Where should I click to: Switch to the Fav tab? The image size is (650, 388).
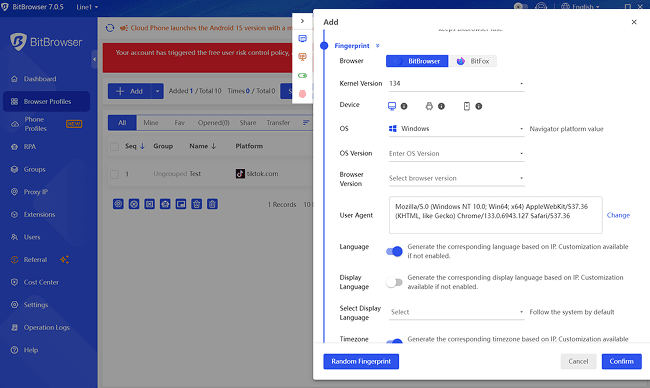pos(179,123)
